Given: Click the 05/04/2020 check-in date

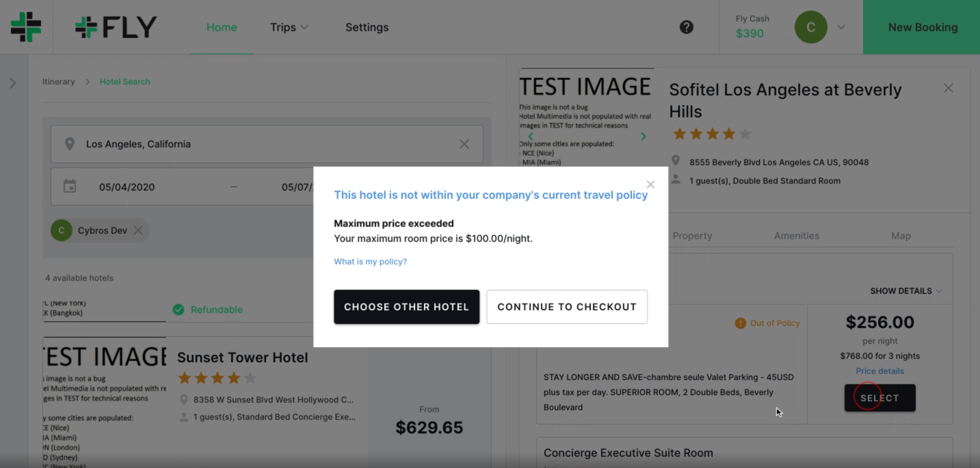Looking at the screenshot, I should (127, 187).
